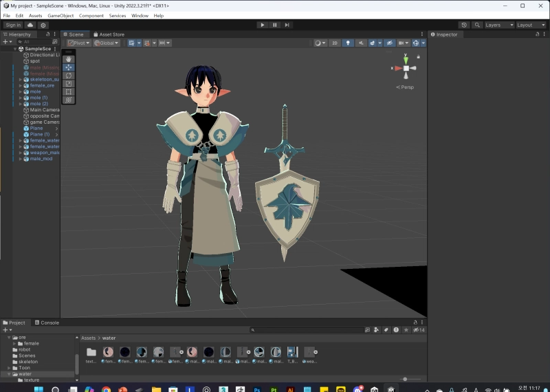550x392 pixels.
Task: Adjust the asset thumbnail size slider
Action: tap(406, 379)
